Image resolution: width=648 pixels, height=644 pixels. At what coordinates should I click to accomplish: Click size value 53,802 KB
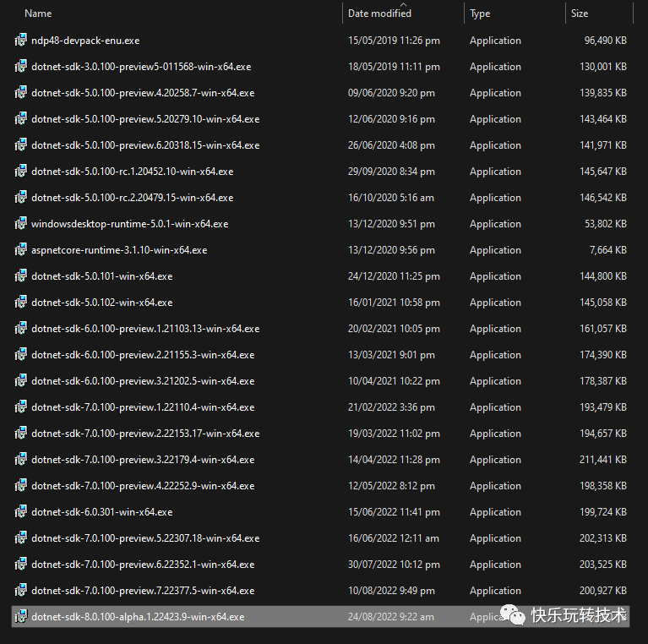coord(606,224)
